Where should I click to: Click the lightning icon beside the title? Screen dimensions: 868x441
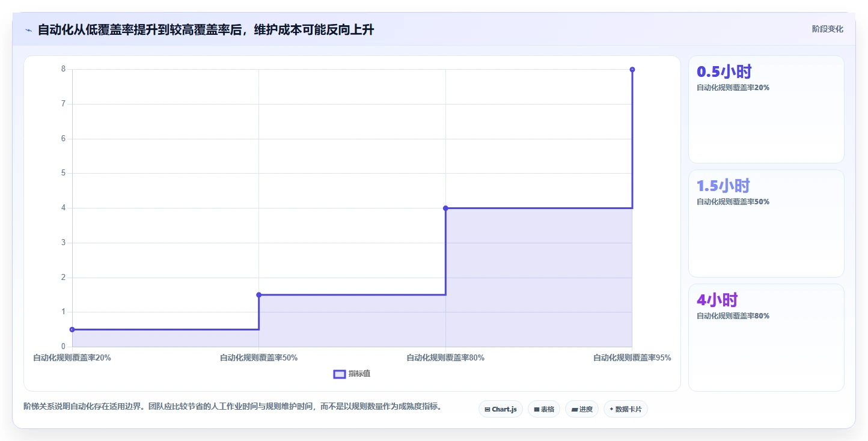click(x=29, y=30)
